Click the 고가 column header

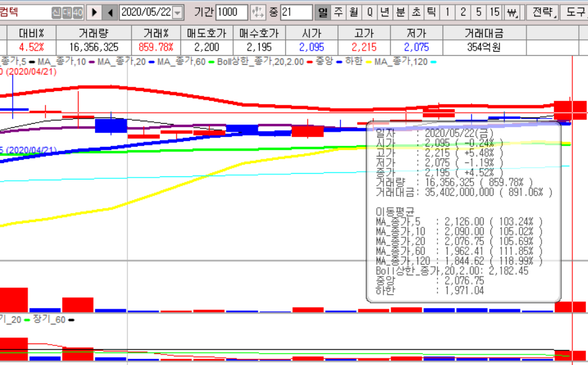(364, 33)
